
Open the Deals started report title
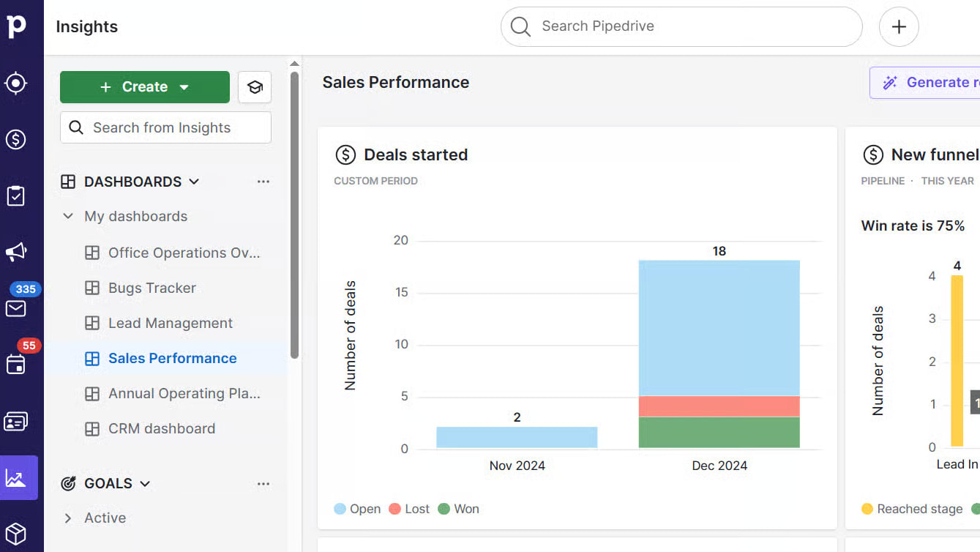[416, 155]
